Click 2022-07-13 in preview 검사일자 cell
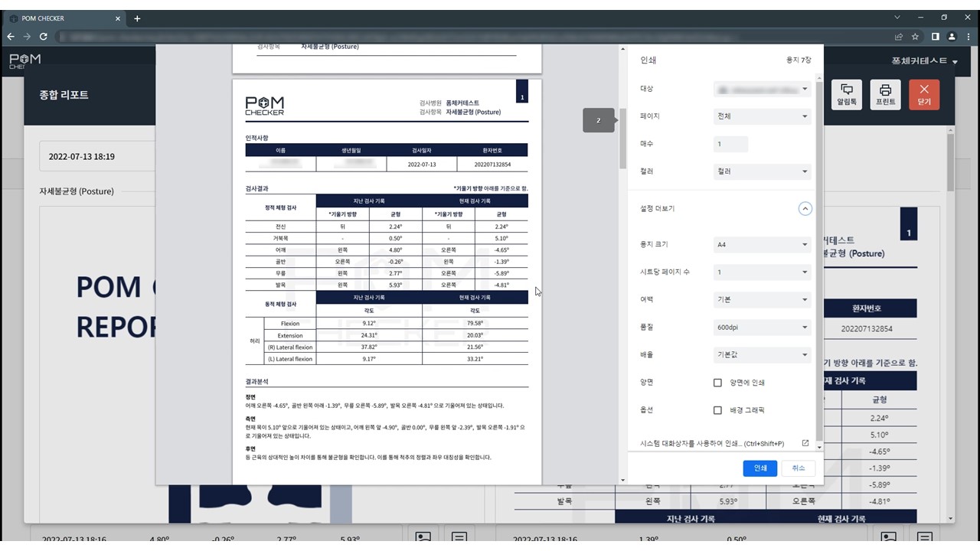This screenshot has width=980, height=551. pos(421,165)
